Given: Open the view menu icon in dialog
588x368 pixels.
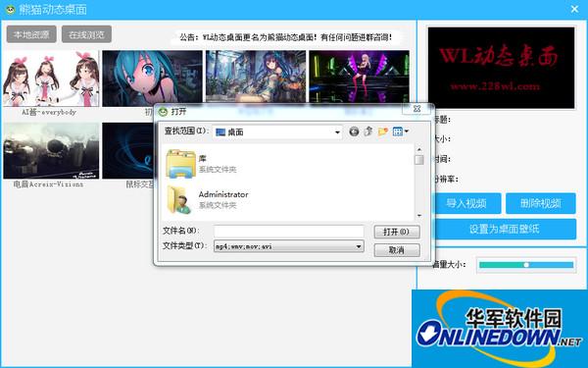Looking at the screenshot, I should click(400, 131).
